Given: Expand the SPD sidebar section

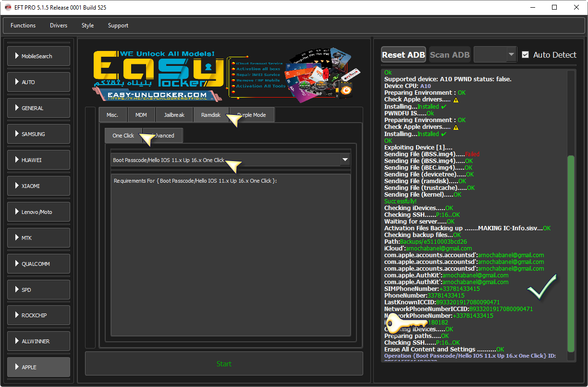Looking at the screenshot, I should (x=39, y=290).
